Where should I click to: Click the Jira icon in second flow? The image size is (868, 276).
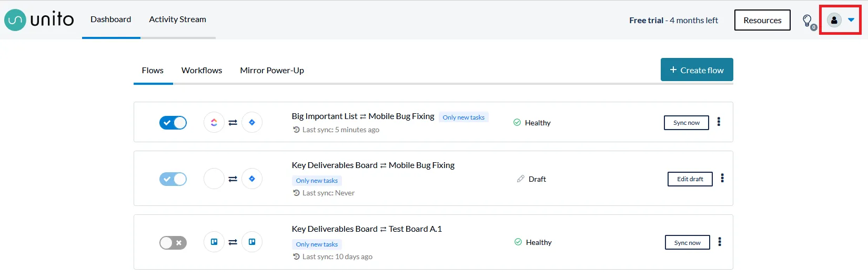(x=252, y=179)
